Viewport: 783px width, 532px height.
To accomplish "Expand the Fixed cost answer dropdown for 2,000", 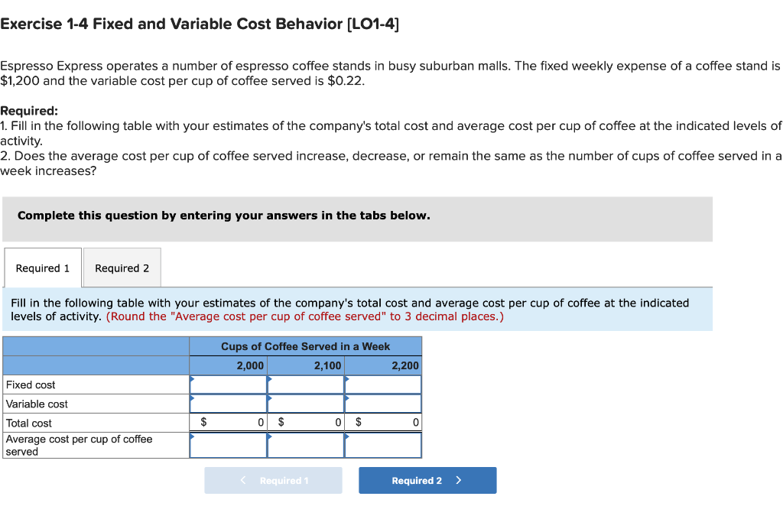I will tap(193, 379).
